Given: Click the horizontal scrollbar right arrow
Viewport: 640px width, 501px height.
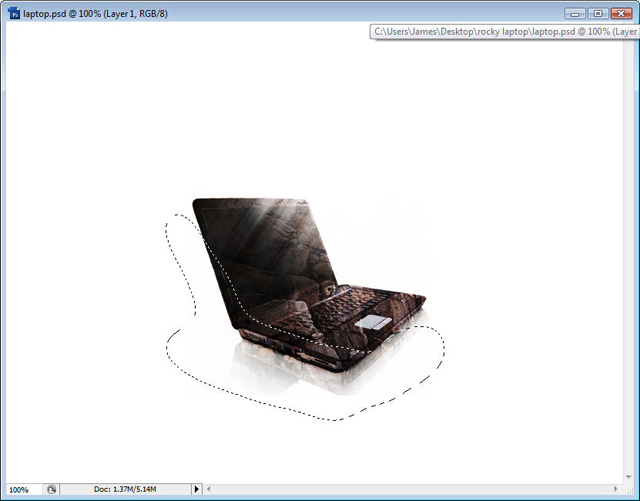Looking at the screenshot, I should click(616, 489).
